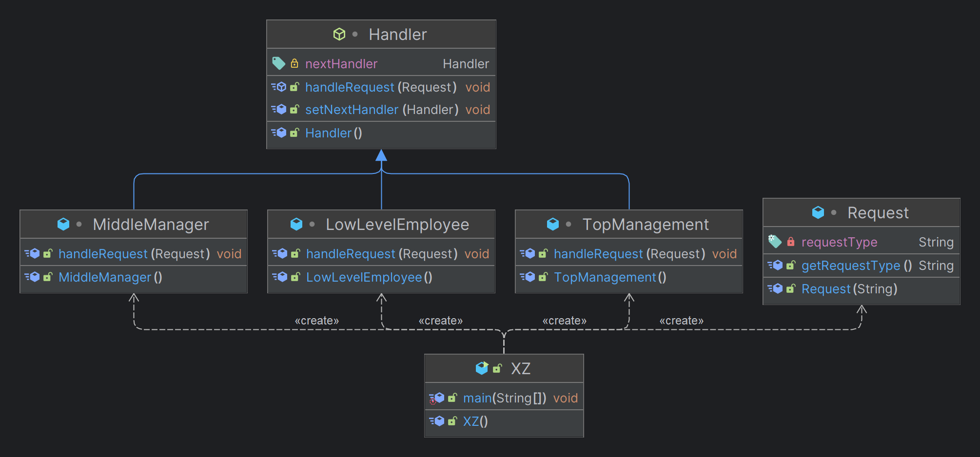Click the LowLevelEmployee class icon
The height and width of the screenshot is (457, 980).
(296, 224)
